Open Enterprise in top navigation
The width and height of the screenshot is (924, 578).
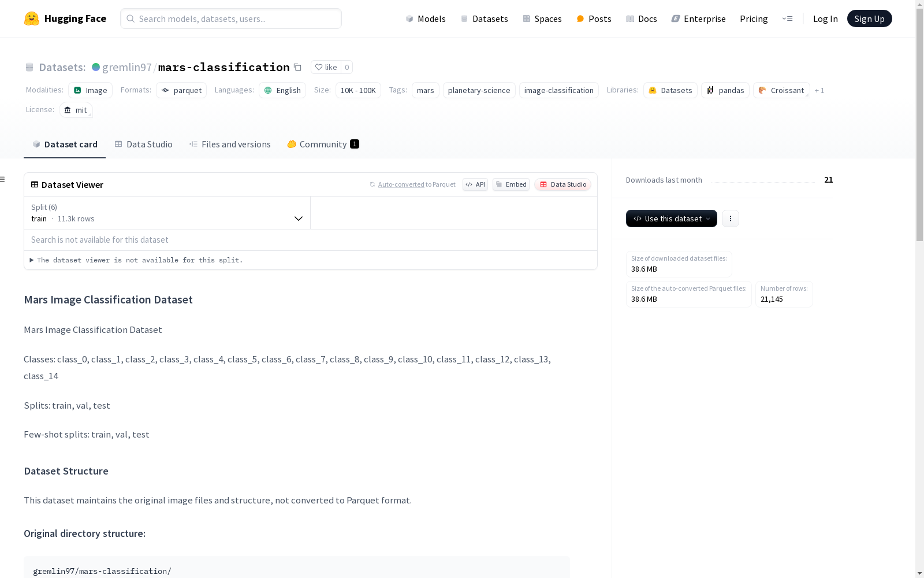pos(699,18)
